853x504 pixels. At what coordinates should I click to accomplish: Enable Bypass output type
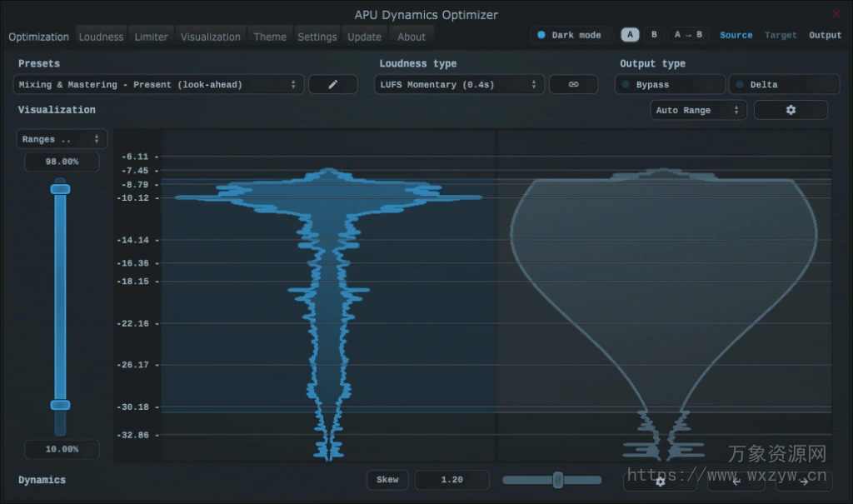669,84
